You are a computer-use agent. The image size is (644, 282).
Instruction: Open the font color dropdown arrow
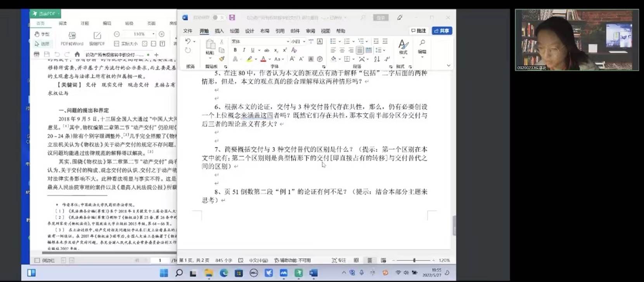coord(269,59)
